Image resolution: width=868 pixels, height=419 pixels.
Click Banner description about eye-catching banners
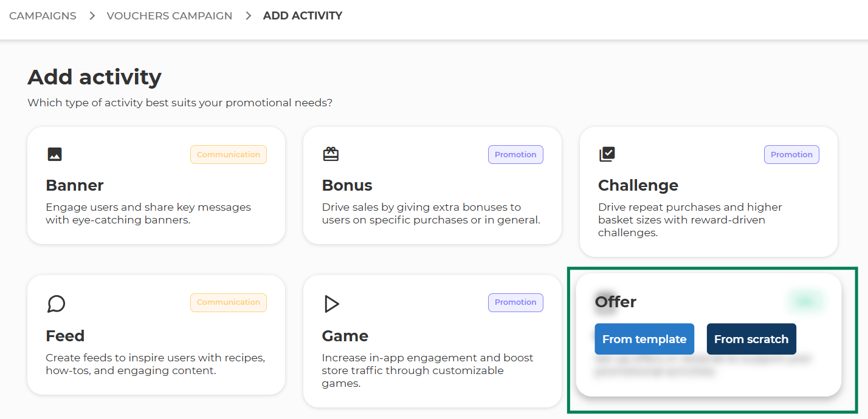tap(148, 214)
